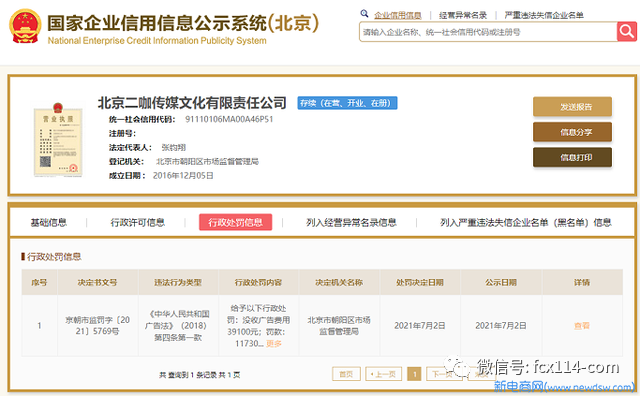Click the 法定代表人 label
This screenshot has width=640, height=396.
point(130,147)
